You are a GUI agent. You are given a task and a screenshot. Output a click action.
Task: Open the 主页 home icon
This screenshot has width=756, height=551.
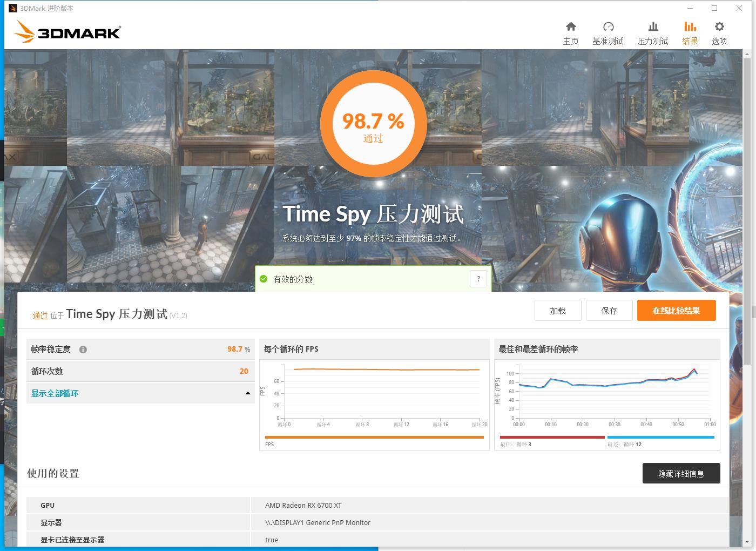click(x=571, y=31)
